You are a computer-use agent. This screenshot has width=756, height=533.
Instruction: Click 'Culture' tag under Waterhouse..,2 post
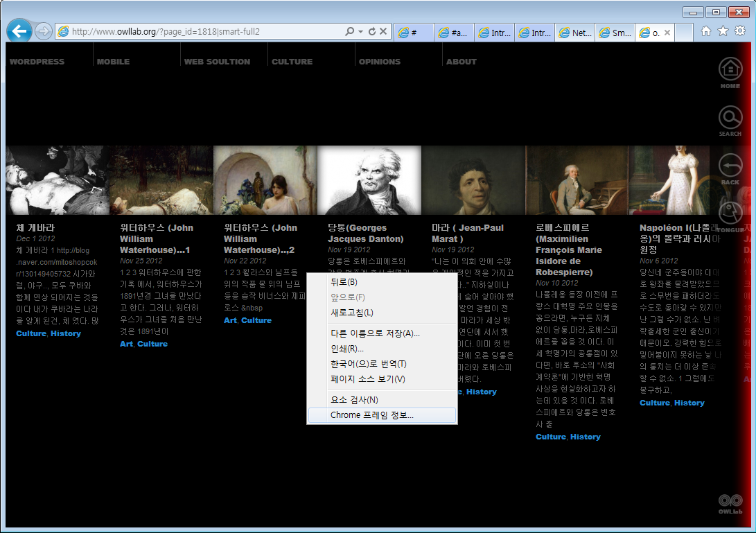256,320
